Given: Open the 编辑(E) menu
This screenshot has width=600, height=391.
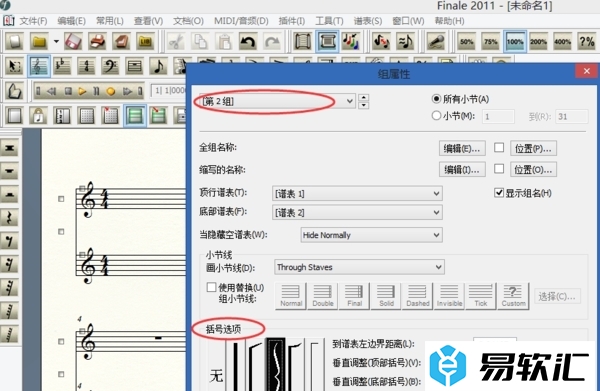Looking at the screenshot, I should click(72, 21).
